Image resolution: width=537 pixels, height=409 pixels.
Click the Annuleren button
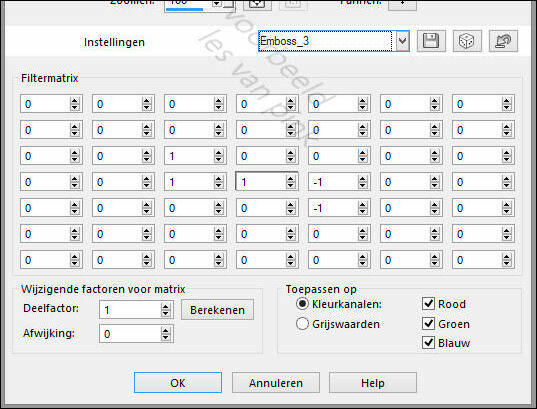coord(276,383)
